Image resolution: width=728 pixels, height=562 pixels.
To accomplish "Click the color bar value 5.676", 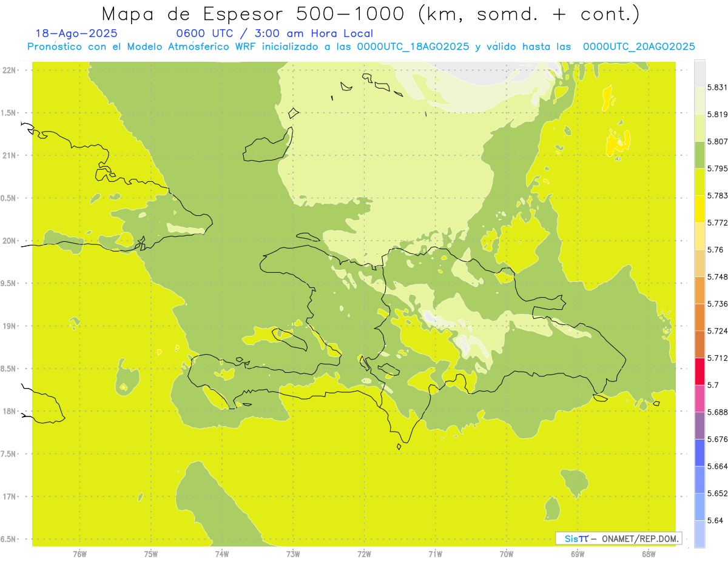I will [x=717, y=439].
